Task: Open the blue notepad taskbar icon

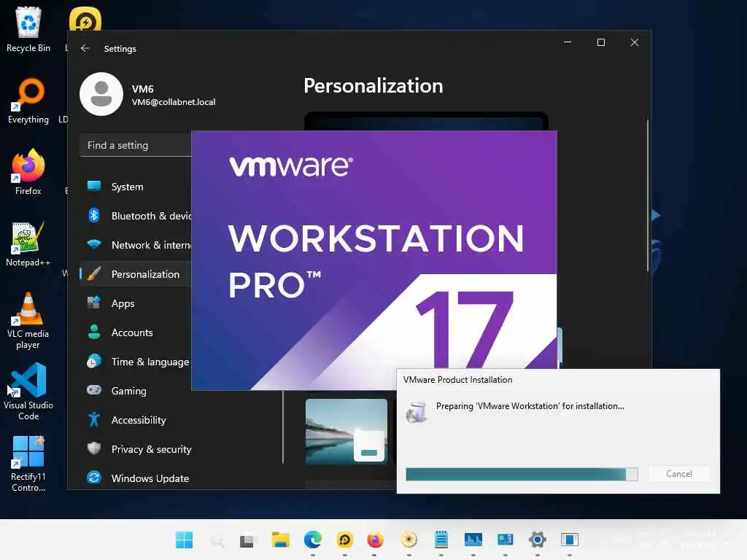Action: (441, 540)
